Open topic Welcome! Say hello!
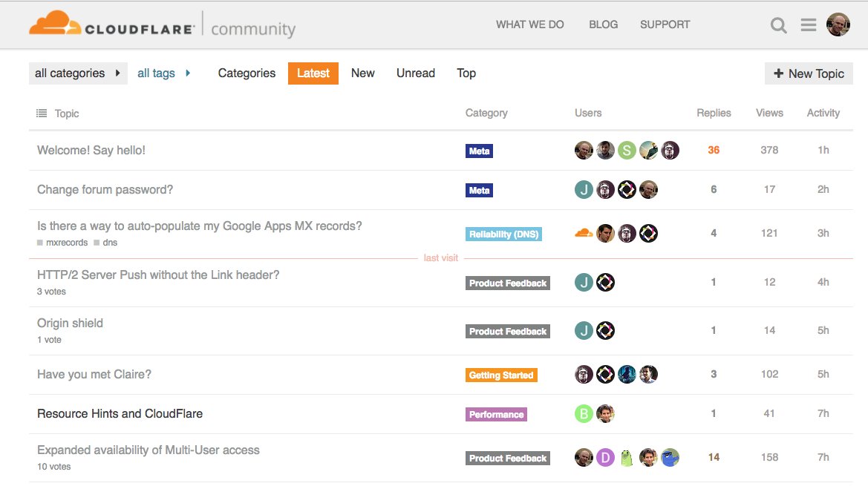Image resolution: width=868 pixels, height=486 pixels. click(91, 151)
